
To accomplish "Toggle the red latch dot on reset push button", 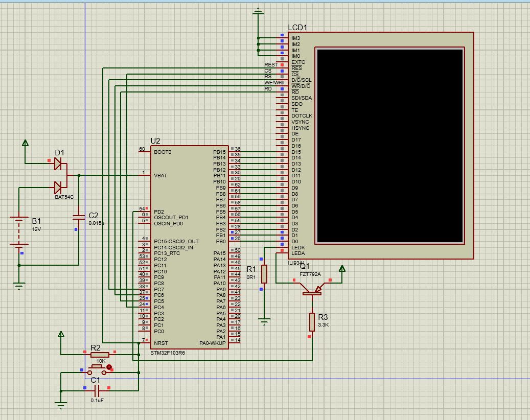I will [109, 367].
